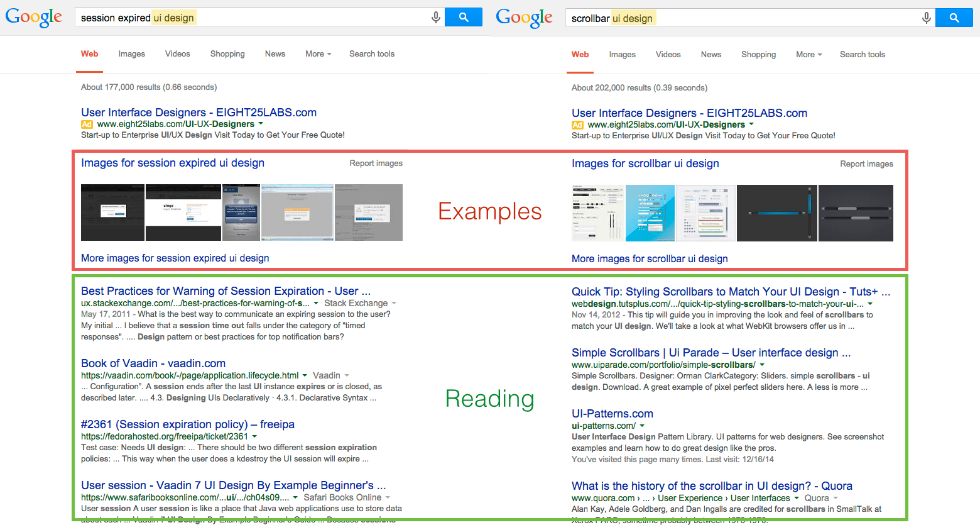
Task: Open Quick Tip: Styling Scrollbars result
Action: coord(731,292)
